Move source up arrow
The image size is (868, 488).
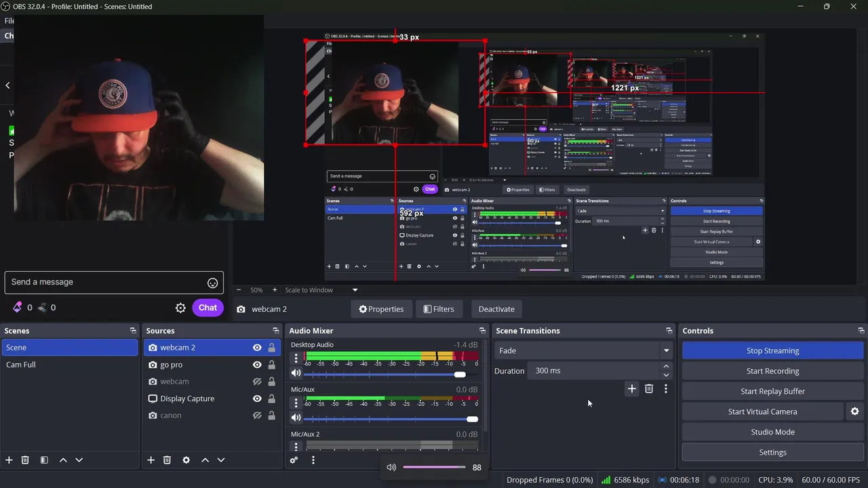tap(205, 460)
